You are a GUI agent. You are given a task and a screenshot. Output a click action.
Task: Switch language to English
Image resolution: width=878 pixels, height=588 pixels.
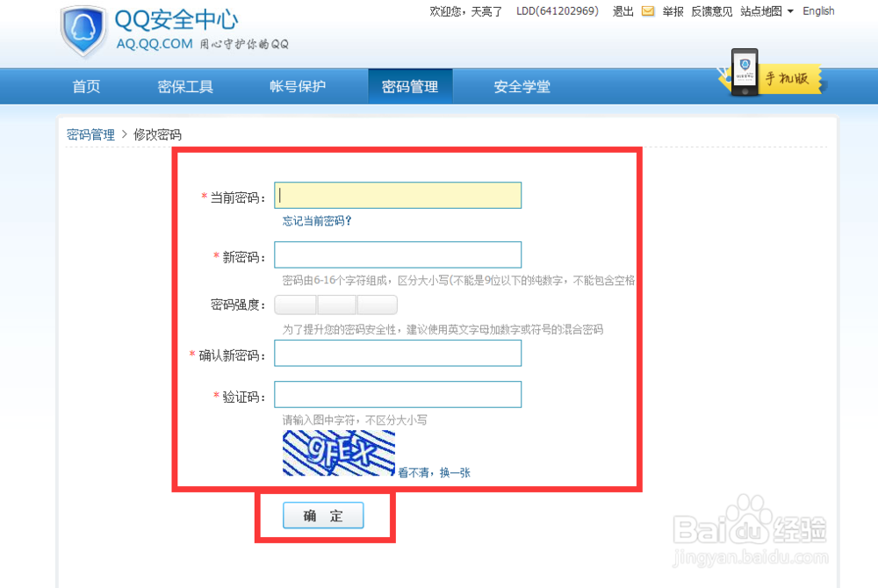tap(818, 11)
